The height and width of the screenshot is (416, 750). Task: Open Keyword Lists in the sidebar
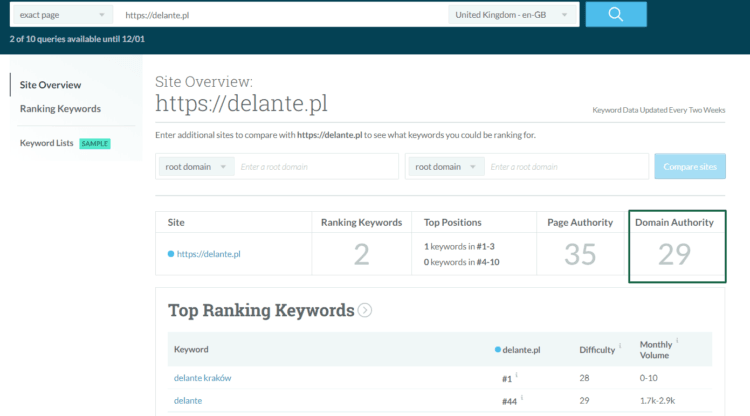coord(46,143)
